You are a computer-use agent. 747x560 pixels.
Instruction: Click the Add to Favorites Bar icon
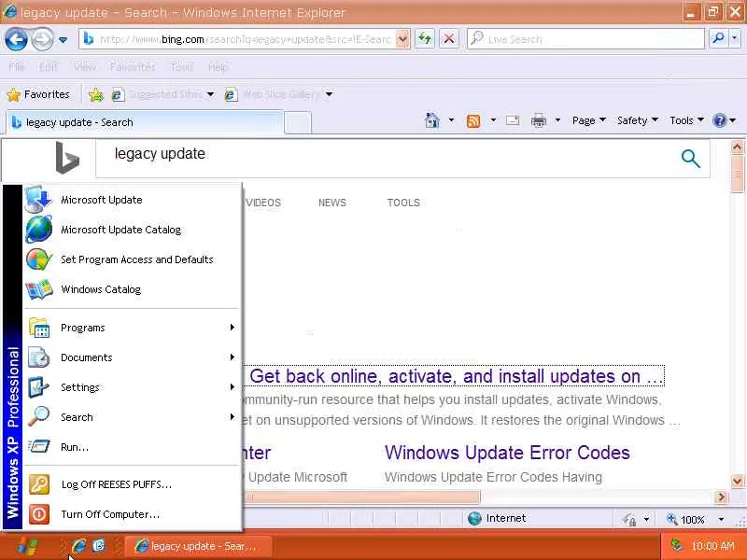pos(96,95)
